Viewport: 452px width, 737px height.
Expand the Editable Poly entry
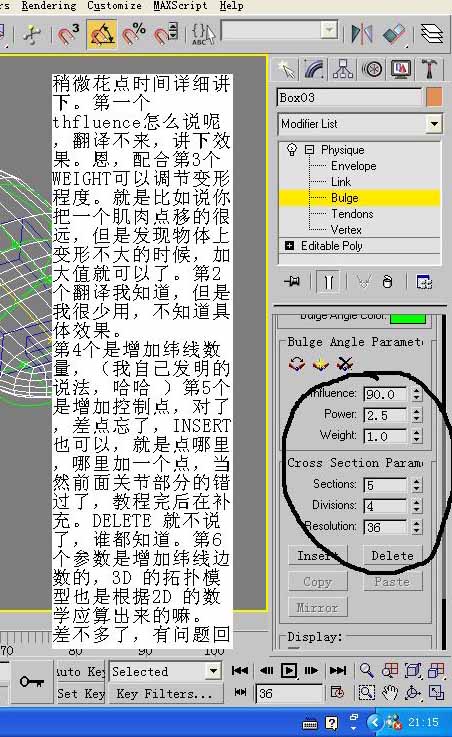click(289, 246)
